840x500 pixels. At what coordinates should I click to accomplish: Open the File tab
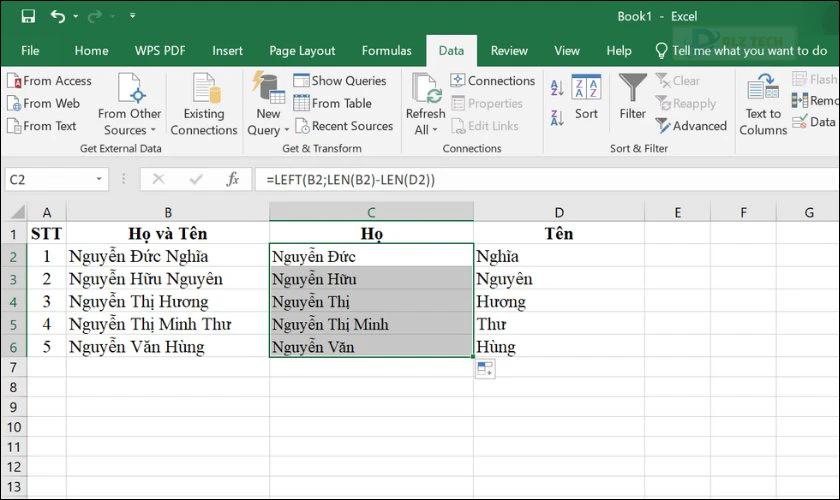pos(30,51)
